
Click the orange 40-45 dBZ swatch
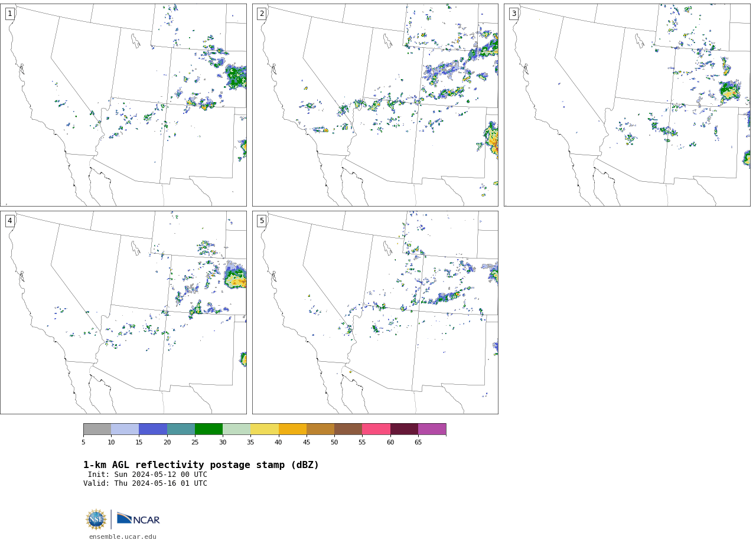[x=292, y=429]
